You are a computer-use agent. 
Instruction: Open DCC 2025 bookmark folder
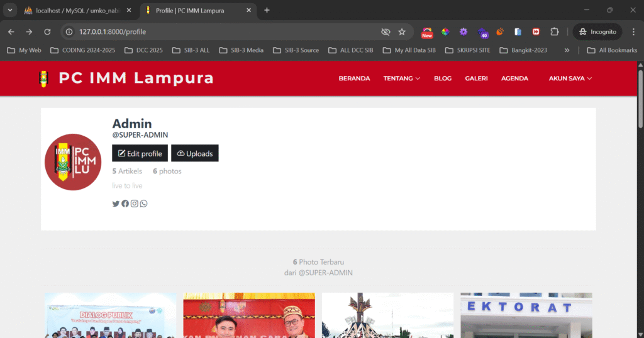(x=144, y=50)
